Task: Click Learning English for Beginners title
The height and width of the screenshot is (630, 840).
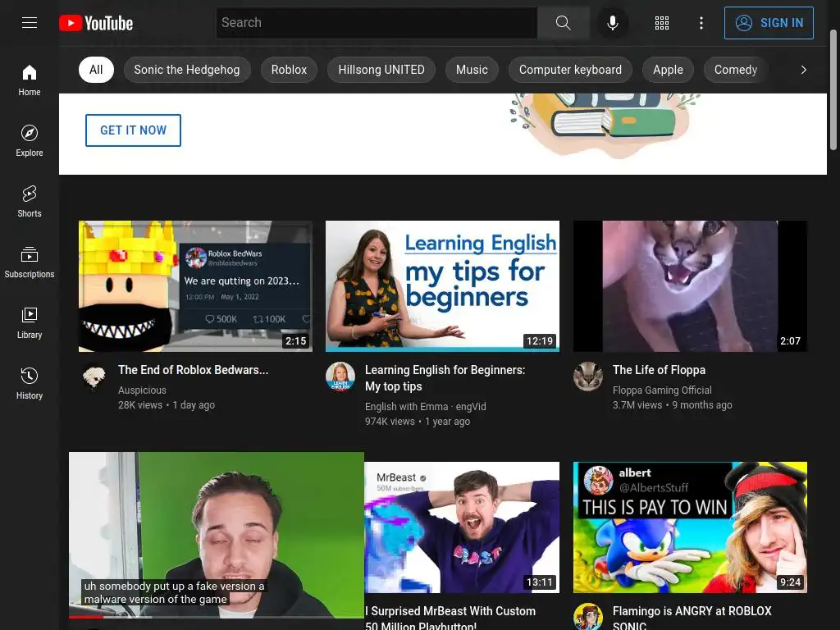Action: click(445, 378)
